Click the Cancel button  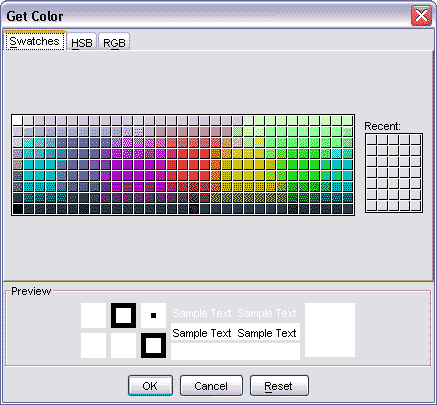(x=211, y=386)
